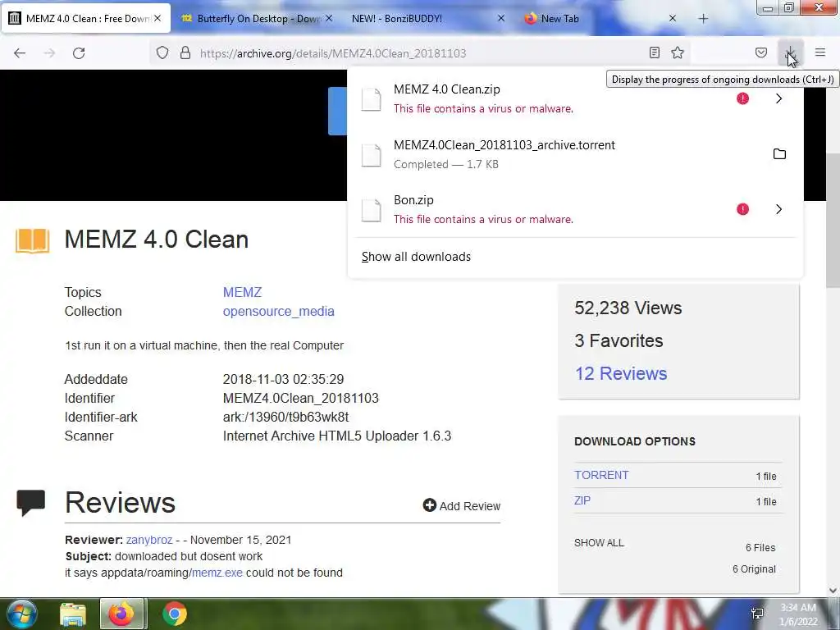The width and height of the screenshot is (840, 630).
Task: Click Add Review button
Action: pos(462,505)
